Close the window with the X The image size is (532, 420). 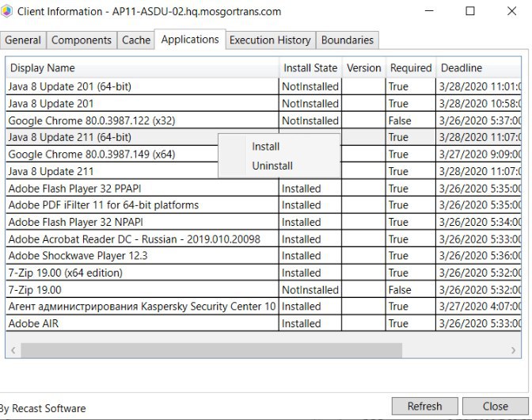pos(511,11)
